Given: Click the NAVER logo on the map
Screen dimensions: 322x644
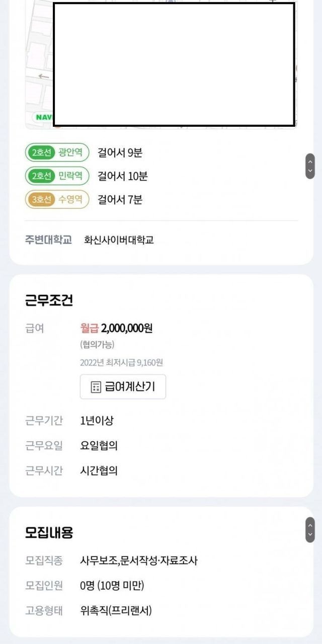Looking at the screenshot, I should click(x=43, y=117).
